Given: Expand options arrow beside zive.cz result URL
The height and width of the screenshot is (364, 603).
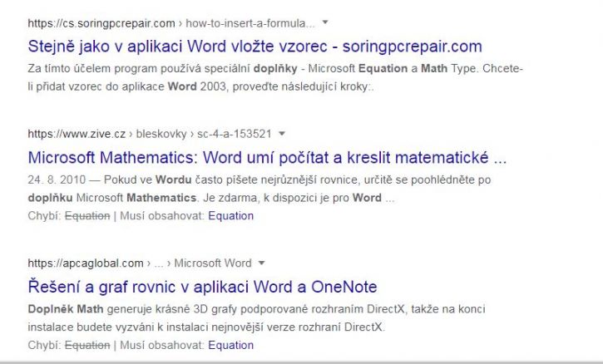Looking at the screenshot, I should [282, 133].
